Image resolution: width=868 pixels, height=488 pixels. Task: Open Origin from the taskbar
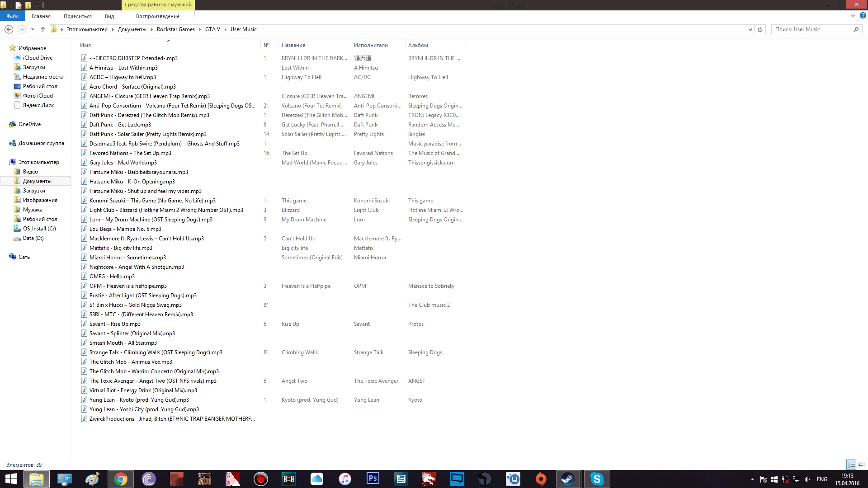541,479
